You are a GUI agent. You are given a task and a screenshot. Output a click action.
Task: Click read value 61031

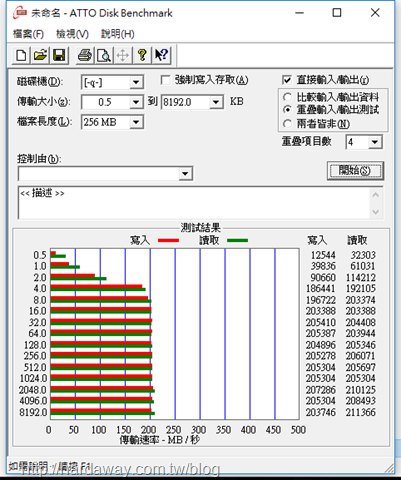click(x=363, y=266)
